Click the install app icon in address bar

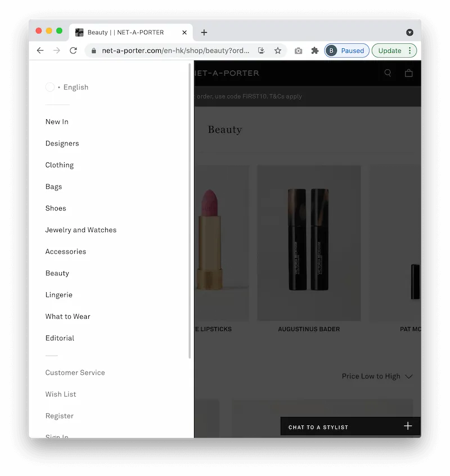tap(262, 51)
